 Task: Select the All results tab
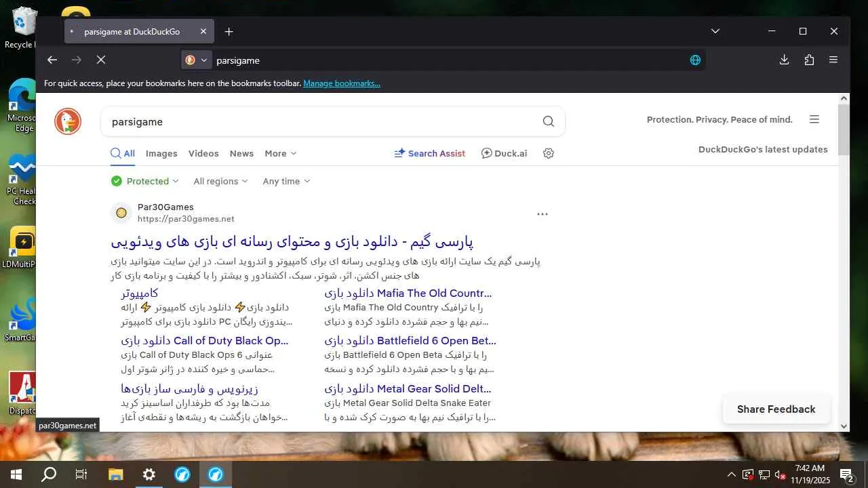123,153
